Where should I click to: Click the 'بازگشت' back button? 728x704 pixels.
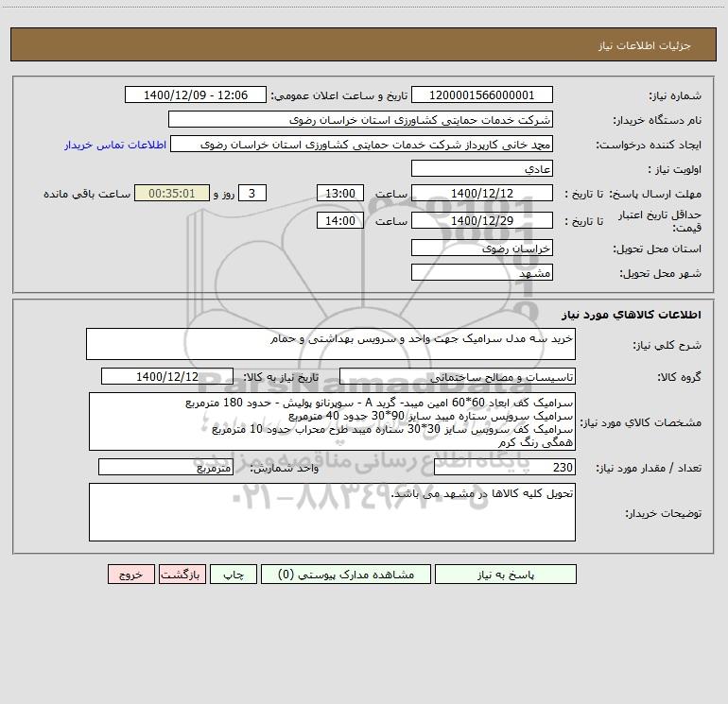182,574
